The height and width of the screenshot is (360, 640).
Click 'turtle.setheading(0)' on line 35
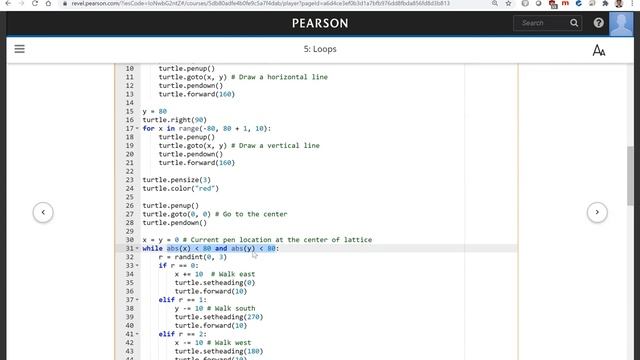pyautogui.click(x=215, y=283)
